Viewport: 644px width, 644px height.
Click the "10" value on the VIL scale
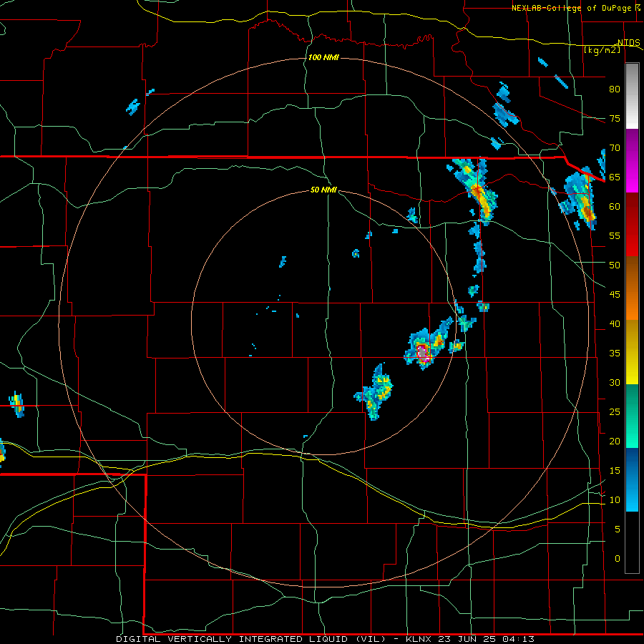615,500
